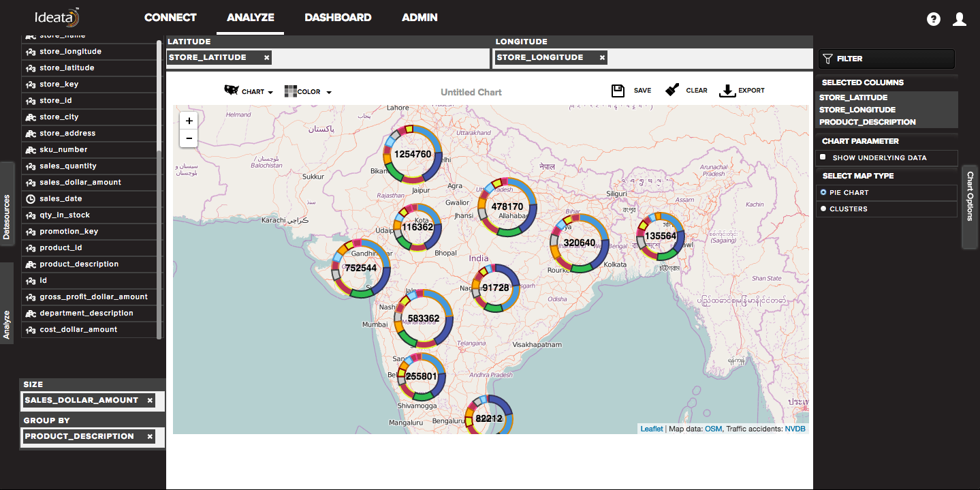
Task: Click PRODUCT_DESCRIPTION in Selected Columns
Action: (868, 122)
